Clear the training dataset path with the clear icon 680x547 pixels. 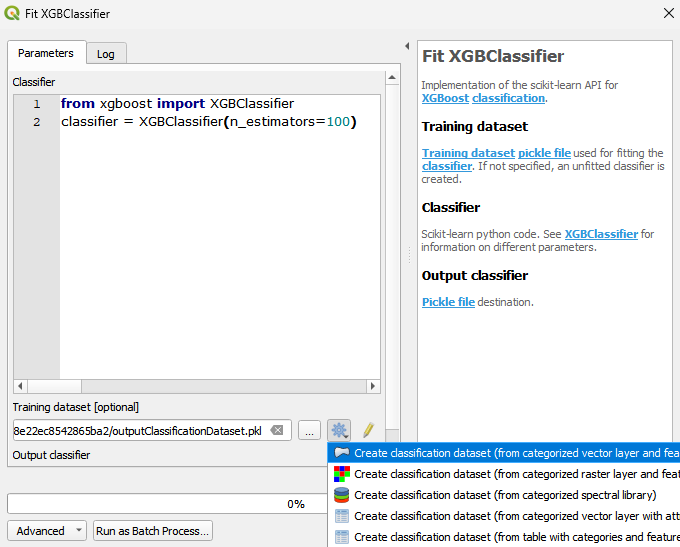pyautogui.click(x=277, y=430)
